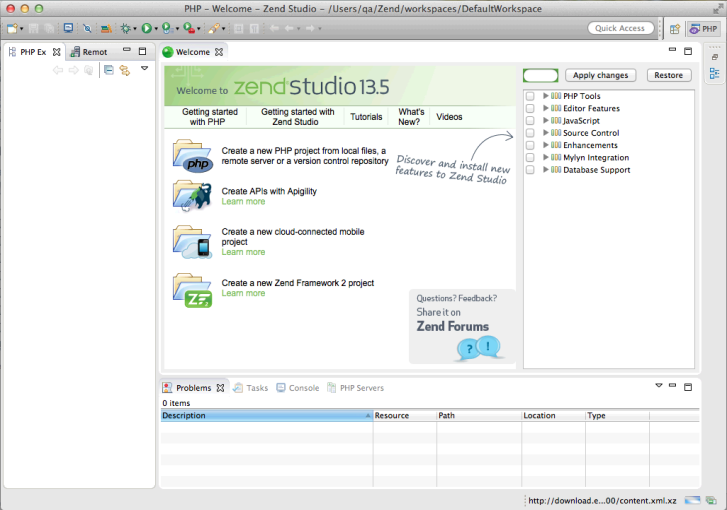Open the External Tools dropdown arrow
Image resolution: width=727 pixels, height=510 pixels.
click(198, 29)
